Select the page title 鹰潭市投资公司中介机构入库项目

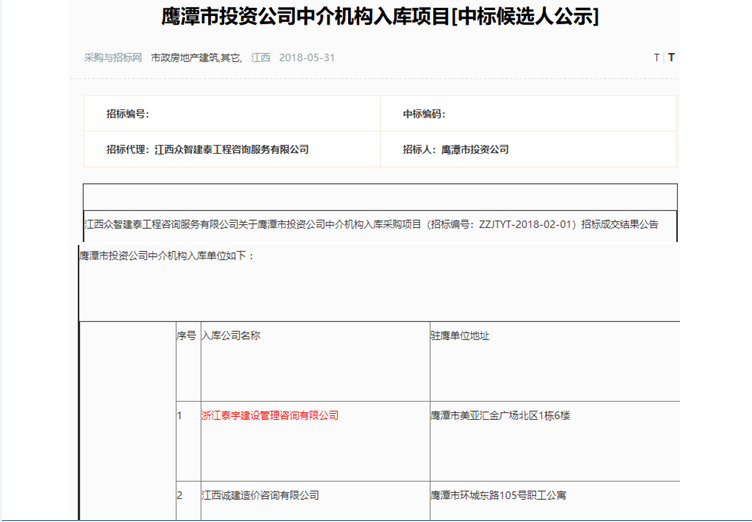(379, 16)
